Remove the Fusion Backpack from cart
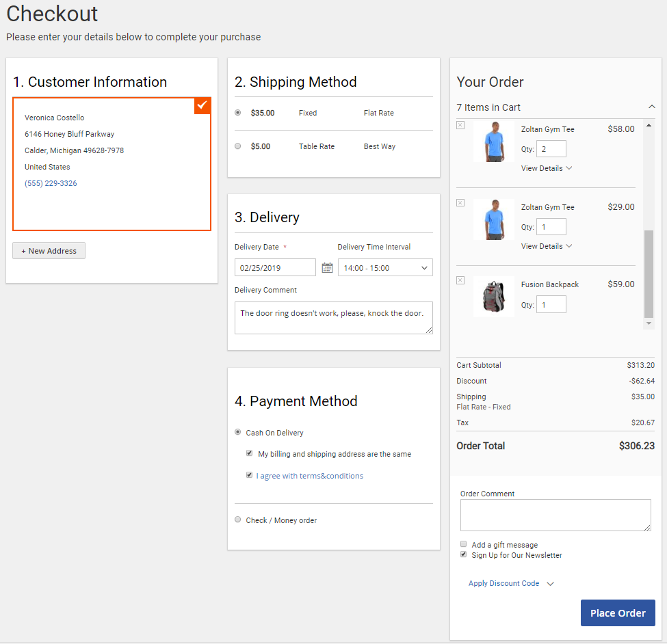This screenshot has width=667, height=644. coord(460,280)
